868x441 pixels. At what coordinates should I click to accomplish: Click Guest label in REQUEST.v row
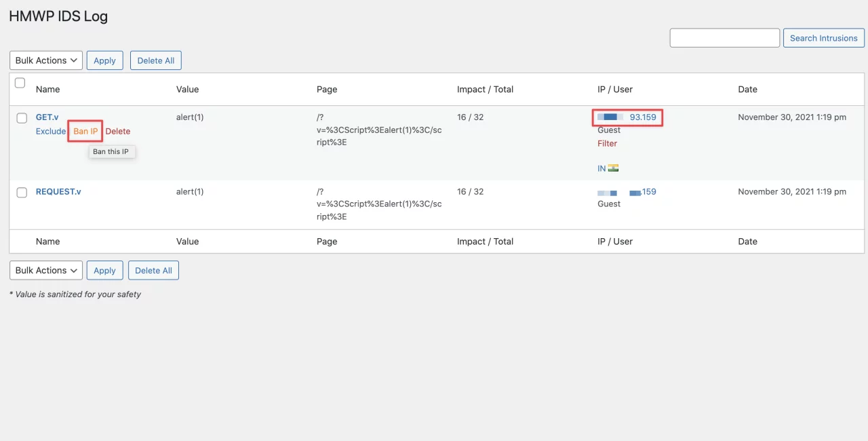pos(609,204)
